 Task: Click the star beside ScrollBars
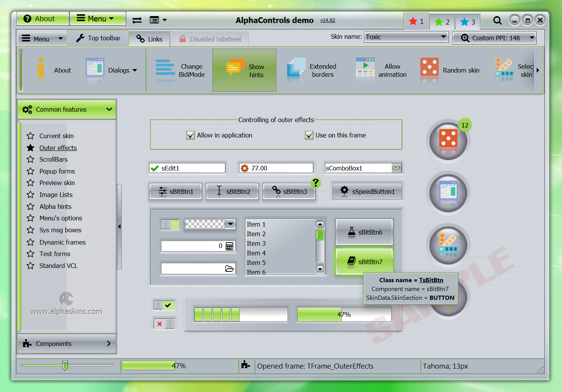[x=31, y=159]
